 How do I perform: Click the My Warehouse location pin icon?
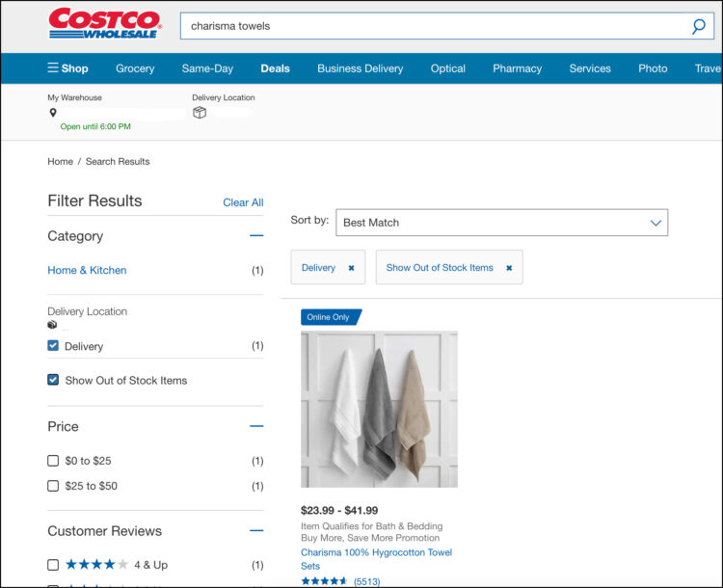[x=53, y=113]
